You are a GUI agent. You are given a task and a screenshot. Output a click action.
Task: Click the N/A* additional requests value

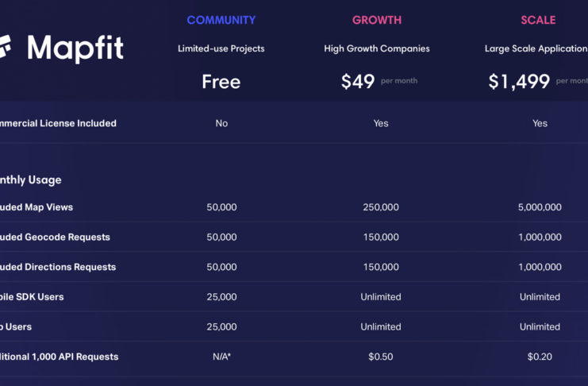[x=221, y=357]
